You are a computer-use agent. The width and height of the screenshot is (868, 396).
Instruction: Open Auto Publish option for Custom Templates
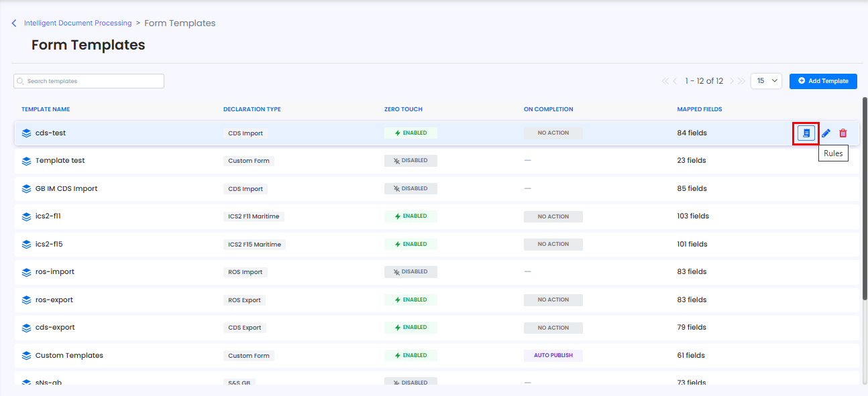553,355
